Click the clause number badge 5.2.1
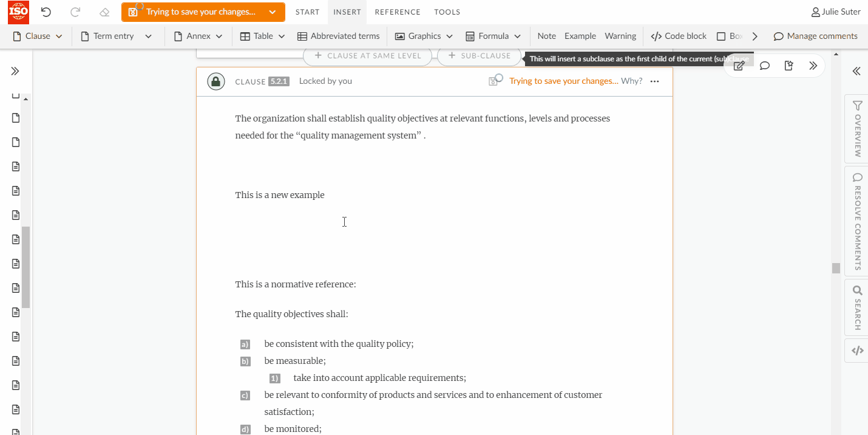 pos(279,81)
